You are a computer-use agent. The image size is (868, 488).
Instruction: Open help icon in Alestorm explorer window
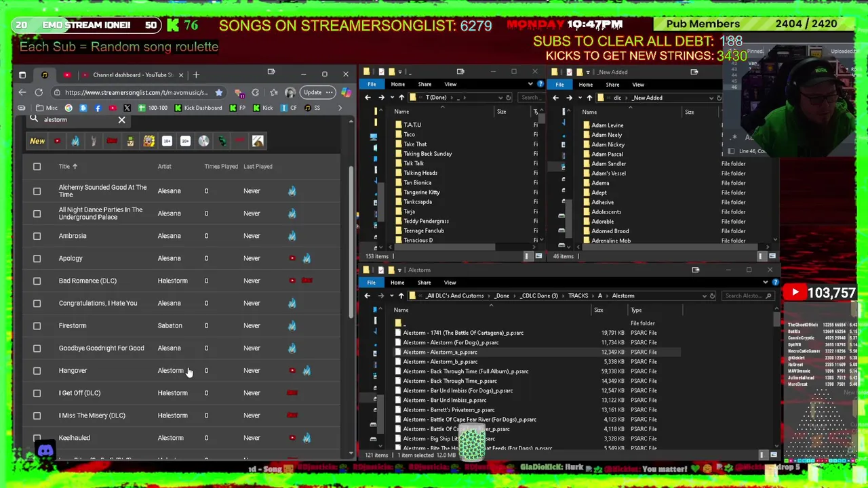775,283
